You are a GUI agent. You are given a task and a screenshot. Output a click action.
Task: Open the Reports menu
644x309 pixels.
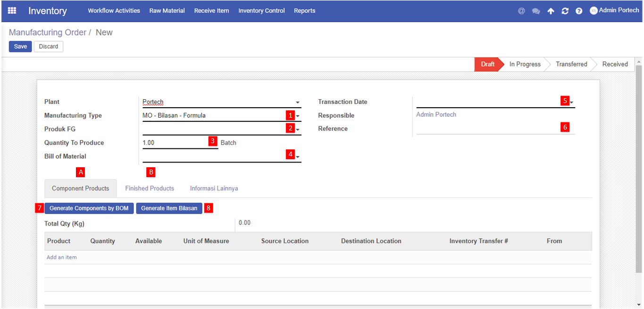[x=304, y=11]
